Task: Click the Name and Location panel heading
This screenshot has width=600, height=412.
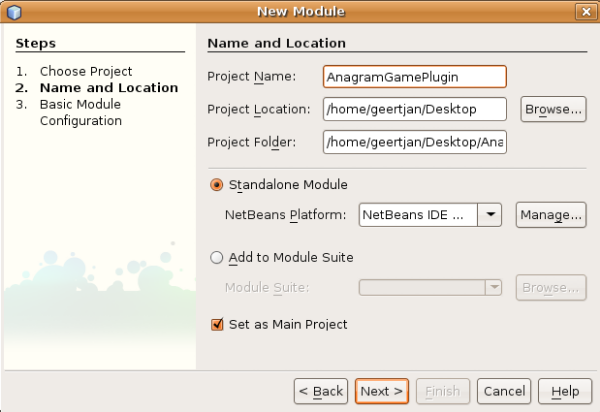Action: pos(277,43)
